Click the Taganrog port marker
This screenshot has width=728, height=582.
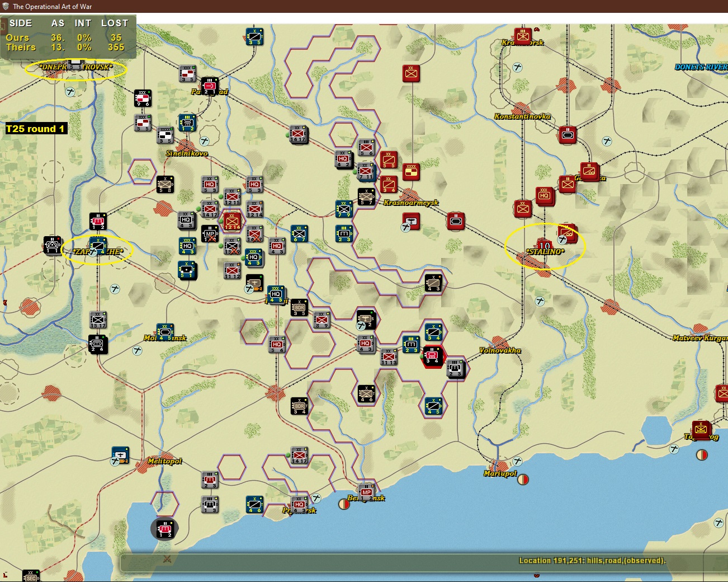(702, 455)
